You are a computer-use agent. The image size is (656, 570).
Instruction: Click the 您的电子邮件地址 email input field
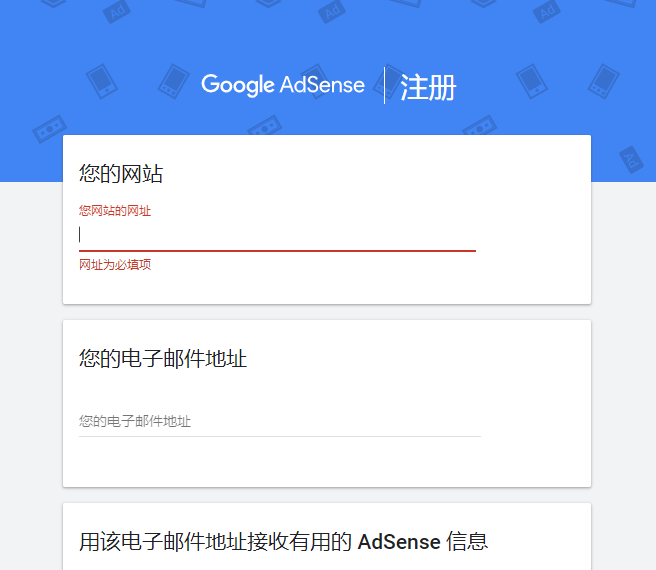click(x=280, y=421)
